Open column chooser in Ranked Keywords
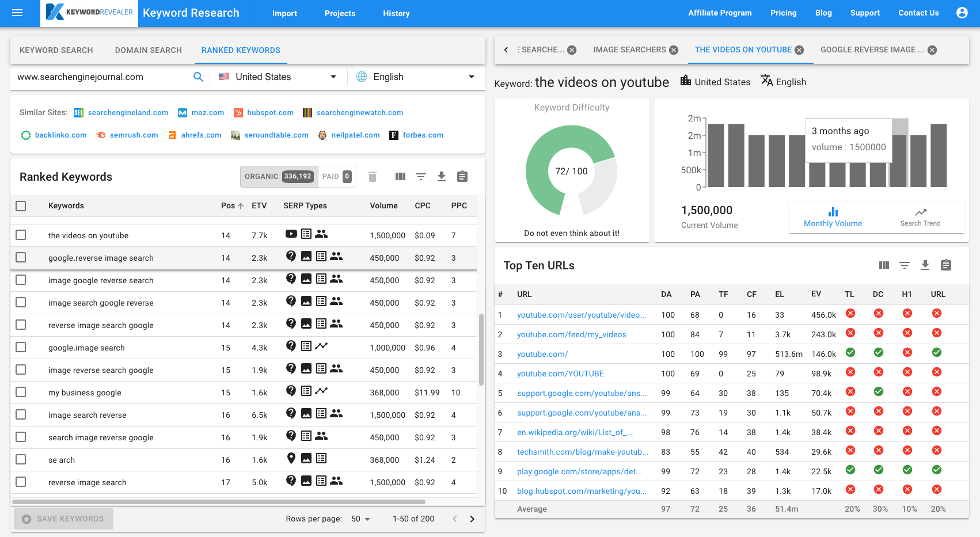The image size is (980, 537). [x=401, y=177]
